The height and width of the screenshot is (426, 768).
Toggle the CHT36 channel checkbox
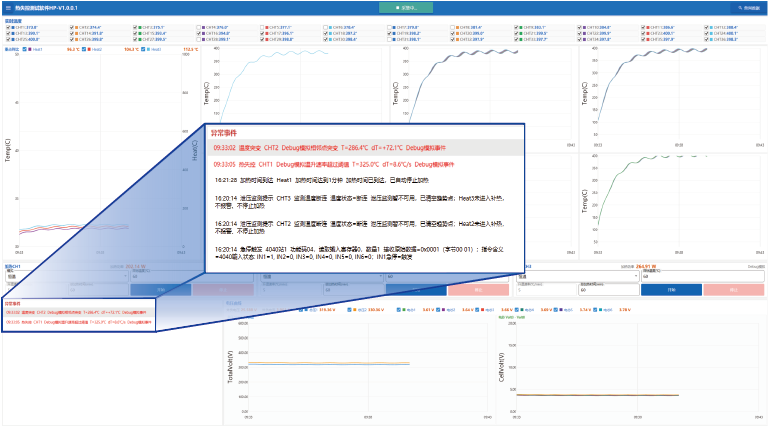point(706,39)
